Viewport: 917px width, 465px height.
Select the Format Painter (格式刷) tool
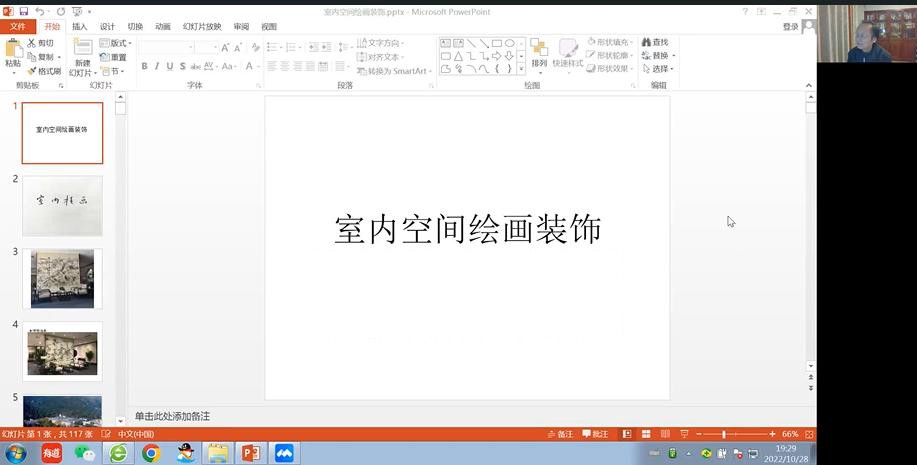pos(32,71)
